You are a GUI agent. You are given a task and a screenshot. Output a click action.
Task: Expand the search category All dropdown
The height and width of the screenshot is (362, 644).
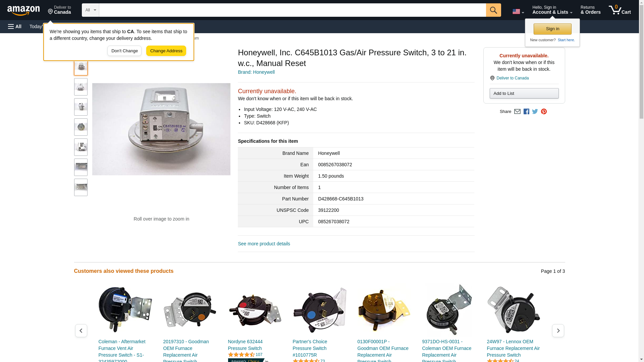click(x=91, y=10)
